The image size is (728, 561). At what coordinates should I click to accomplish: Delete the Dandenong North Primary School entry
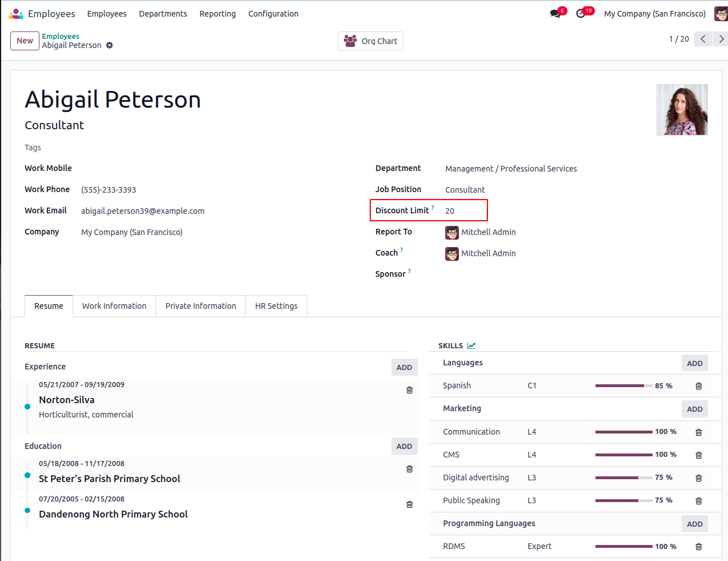coord(409,504)
